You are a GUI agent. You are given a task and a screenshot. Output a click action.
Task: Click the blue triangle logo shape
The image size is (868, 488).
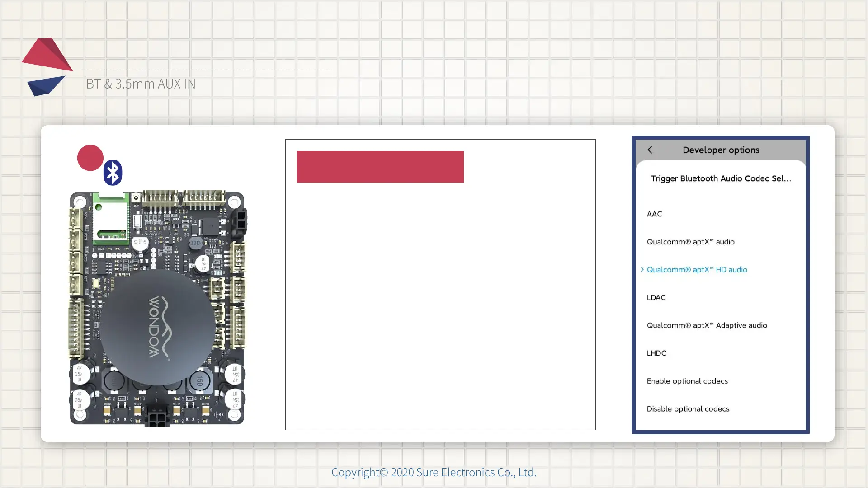[45, 85]
